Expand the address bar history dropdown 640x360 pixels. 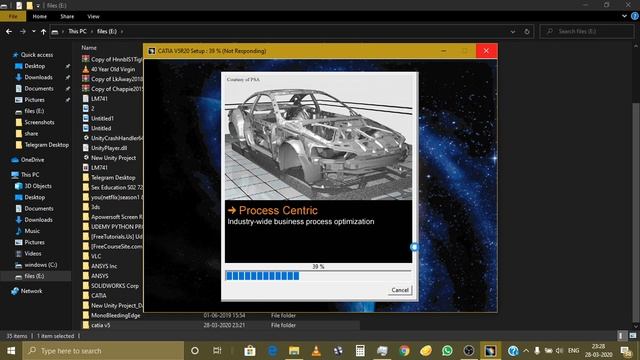pyautogui.click(x=513, y=31)
